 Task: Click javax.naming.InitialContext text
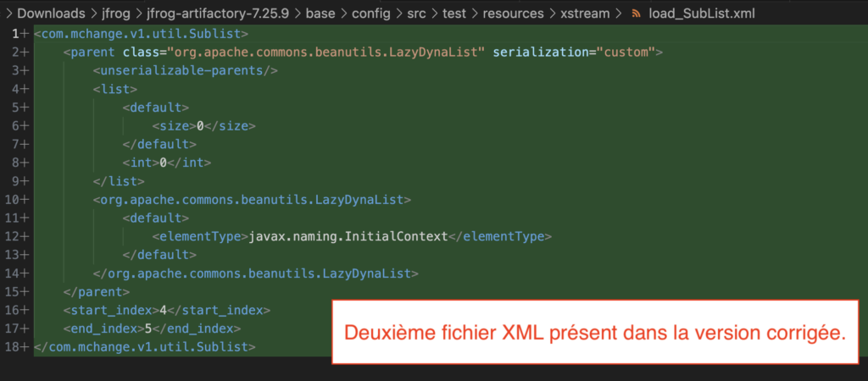pyautogui.click(x=348, y=237)
